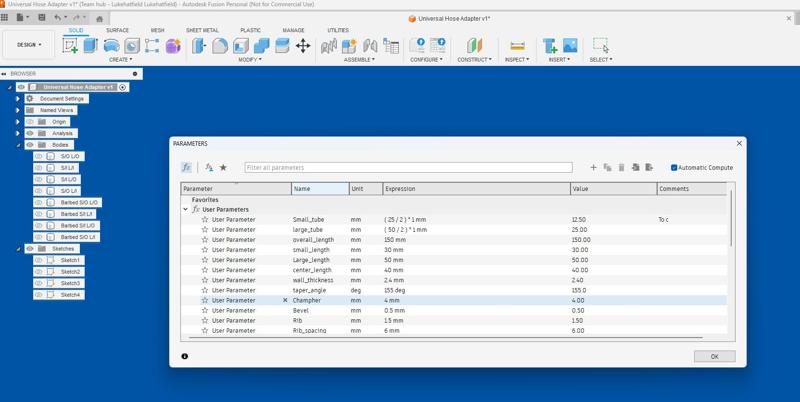Screen dimensions: 800x402
Task: Favorite the taper_angle parameter star
Action: point(205,290)
